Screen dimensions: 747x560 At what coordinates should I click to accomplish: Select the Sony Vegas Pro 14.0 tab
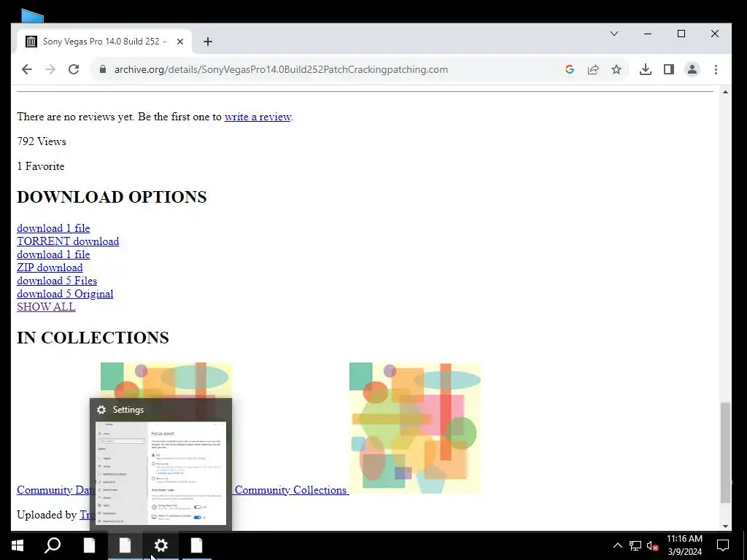pyautogui.click(x=105, y=42)
